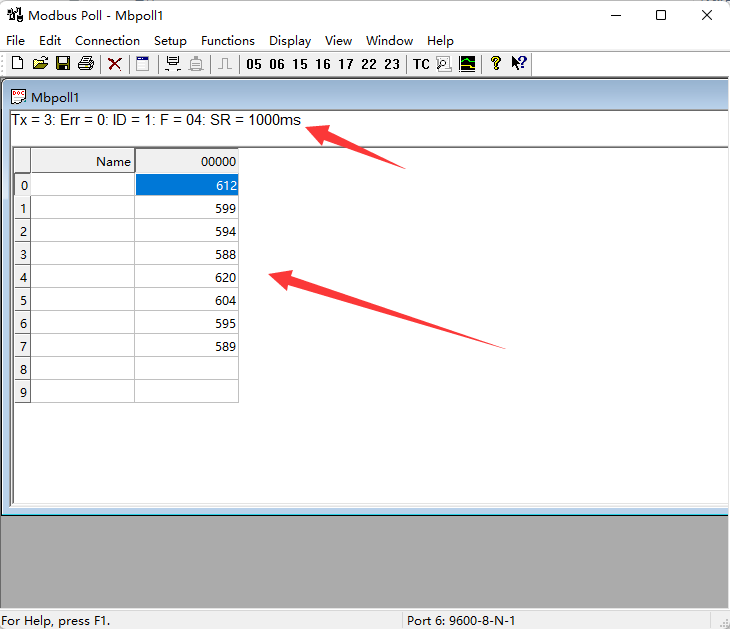Select the highlighted cell with value 612
Image resolution: width=730 pixels, height=629 pixels.
(187, 185)
